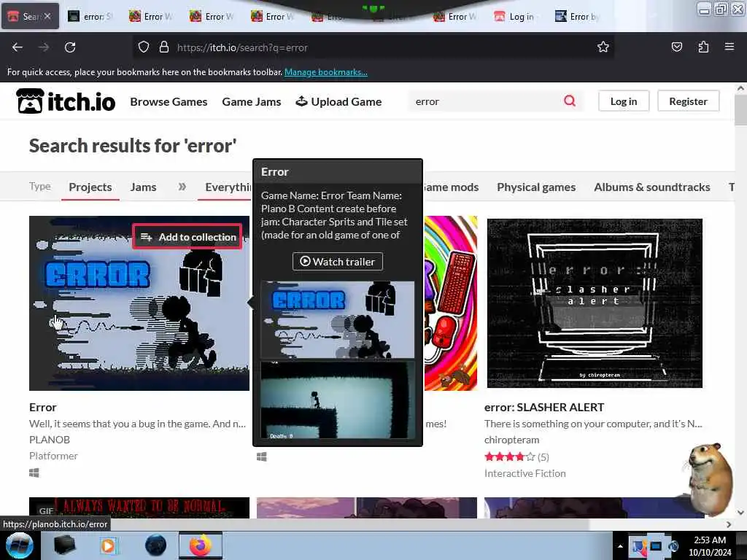Click the volume tray icon
This screenshot has height=560, width=747.
(673, 546)
